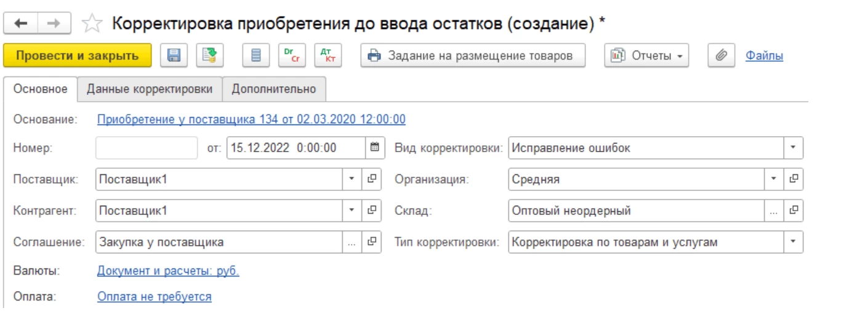
Task: Click the Дт/Кт accounting entries icon
Action: tap(326, 56)
